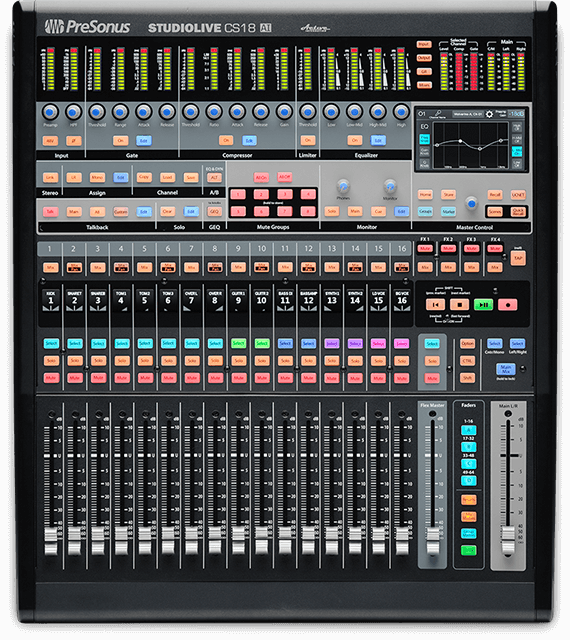Viewport: 570px width, 640px height.
Task: Activate mute group 1
Action: click(x=238, y=194)
